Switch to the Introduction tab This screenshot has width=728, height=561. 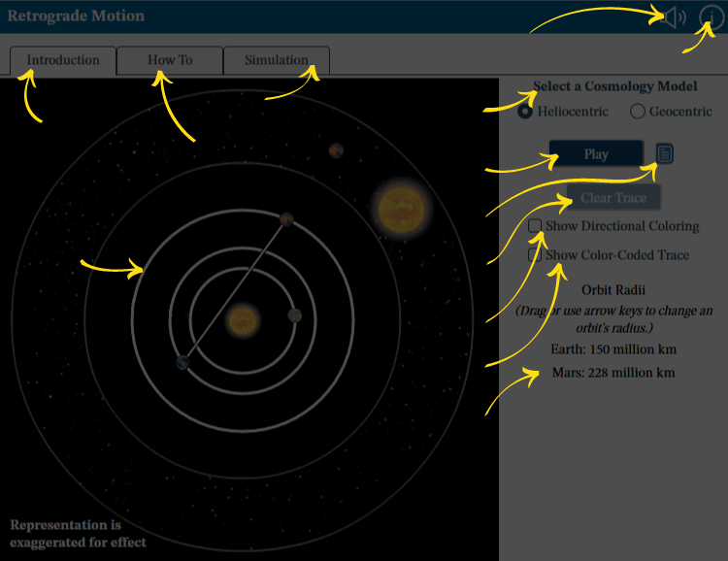(63, 60)
